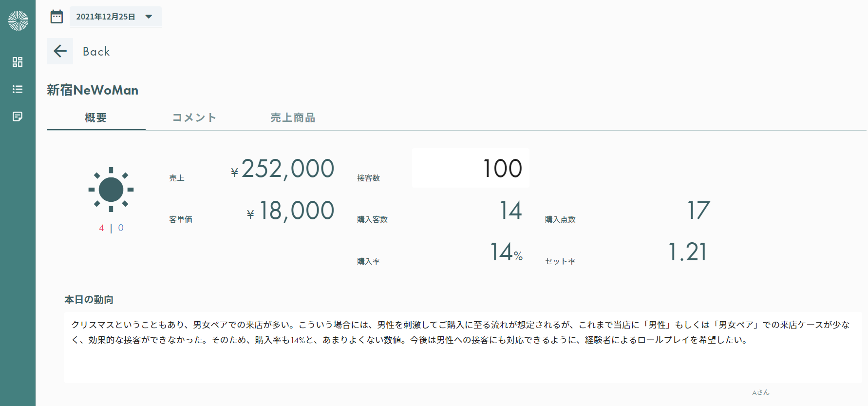Click the ¥252,000 sales value

(x=283, y=169)
